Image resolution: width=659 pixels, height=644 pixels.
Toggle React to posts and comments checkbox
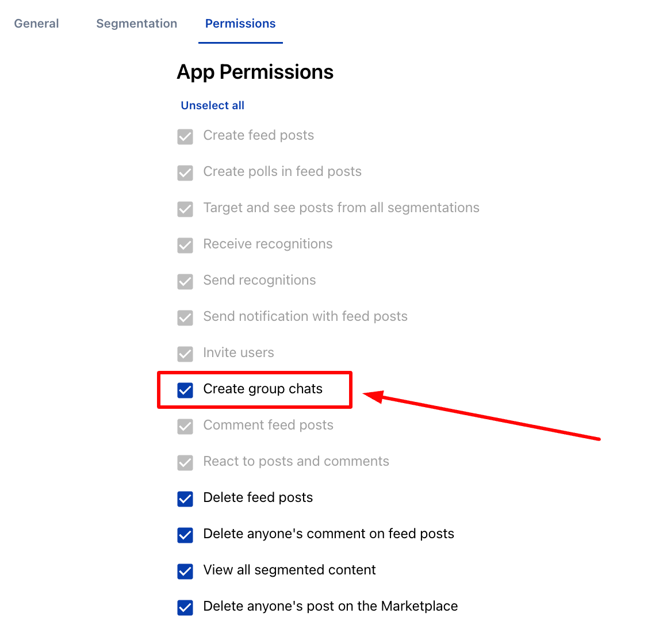[x=185, y=462]
